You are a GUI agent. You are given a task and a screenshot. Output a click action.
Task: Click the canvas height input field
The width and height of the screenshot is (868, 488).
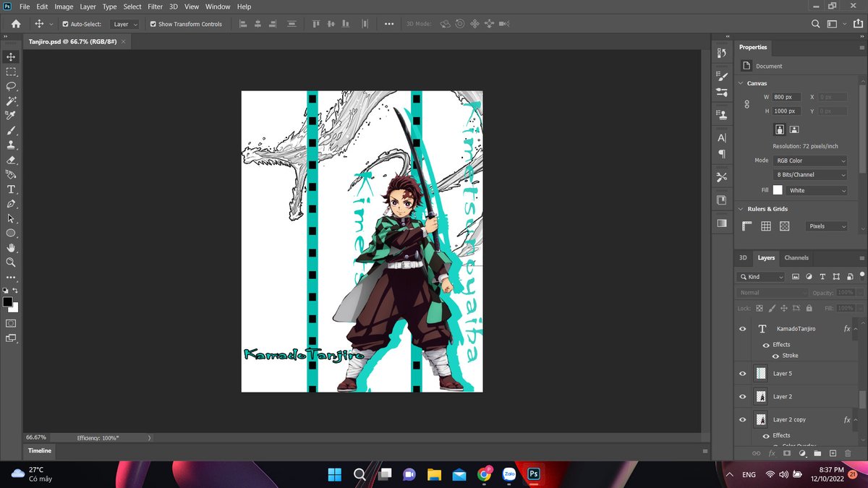click(x=786, y=111)
